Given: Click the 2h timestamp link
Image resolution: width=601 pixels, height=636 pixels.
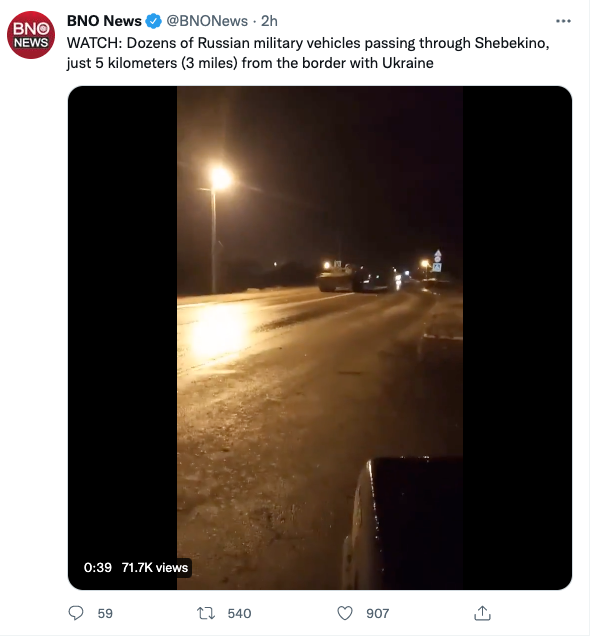Looking at the screenshot, I should [269, 21].
